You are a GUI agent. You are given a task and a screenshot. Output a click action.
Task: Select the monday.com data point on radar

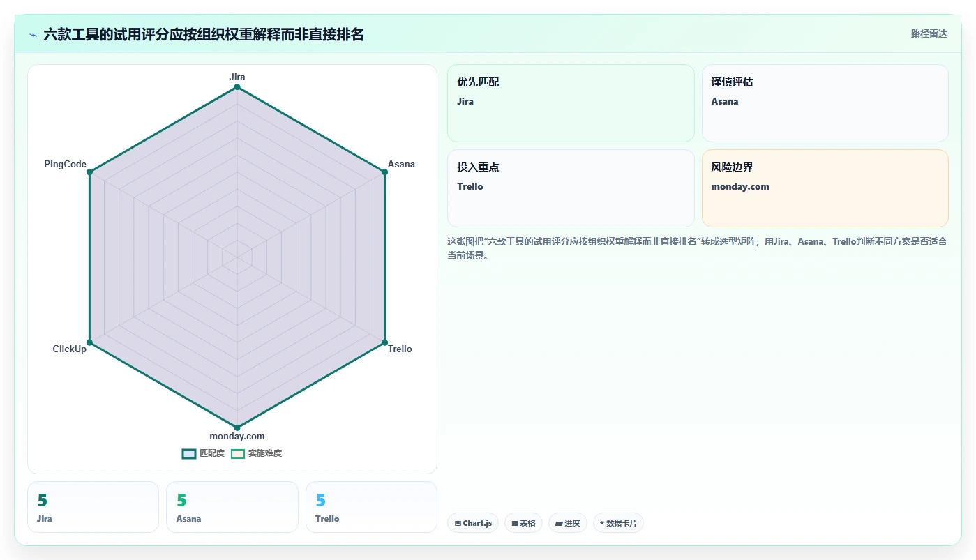[x=237, y=427]
